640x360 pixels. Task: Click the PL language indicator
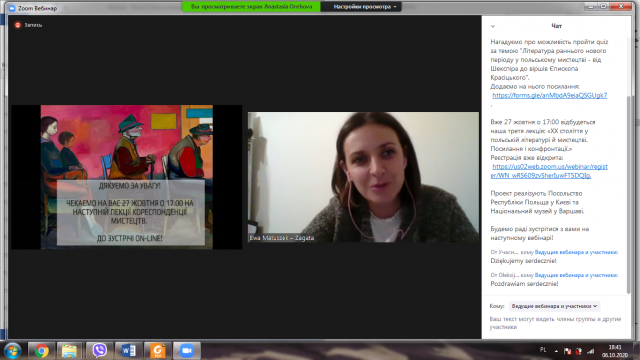click(x=543, y=350)
